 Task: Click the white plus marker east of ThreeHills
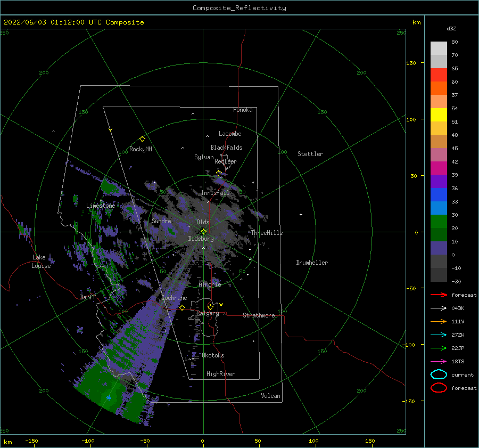301,214
